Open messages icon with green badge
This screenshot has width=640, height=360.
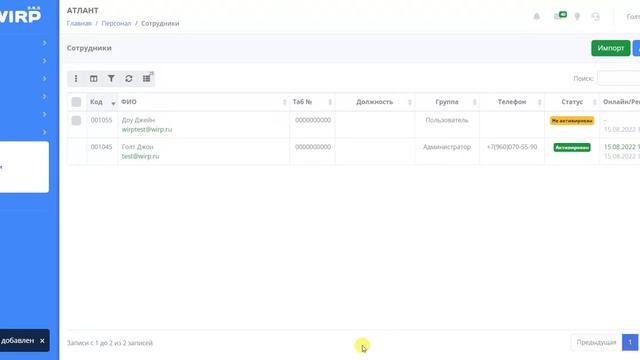point(559,16)
